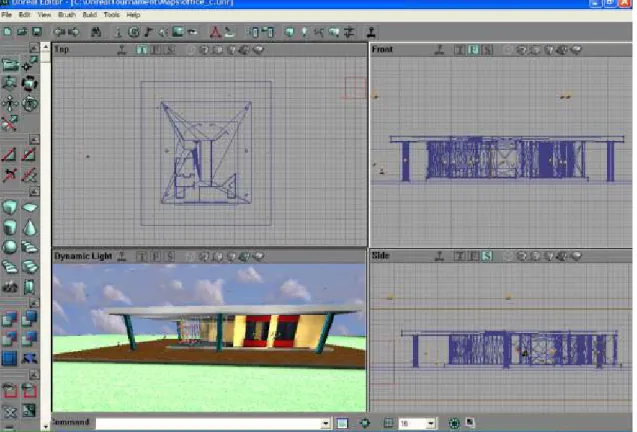Build geometry using the cube toolbar icon
Viewport: 637px width, 432px height.
click(x=289, y=32)
